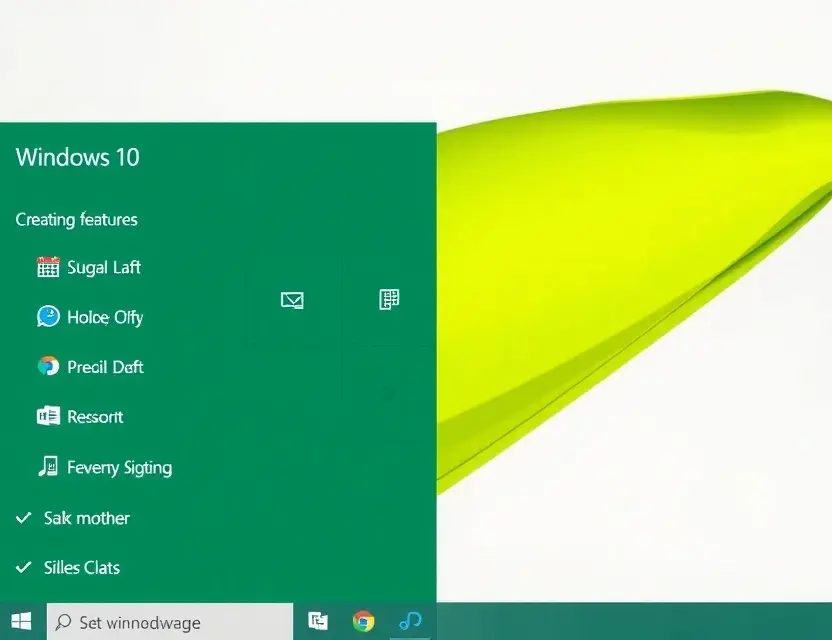Click the 'Set winnodwage' search box

pos(170,621)
